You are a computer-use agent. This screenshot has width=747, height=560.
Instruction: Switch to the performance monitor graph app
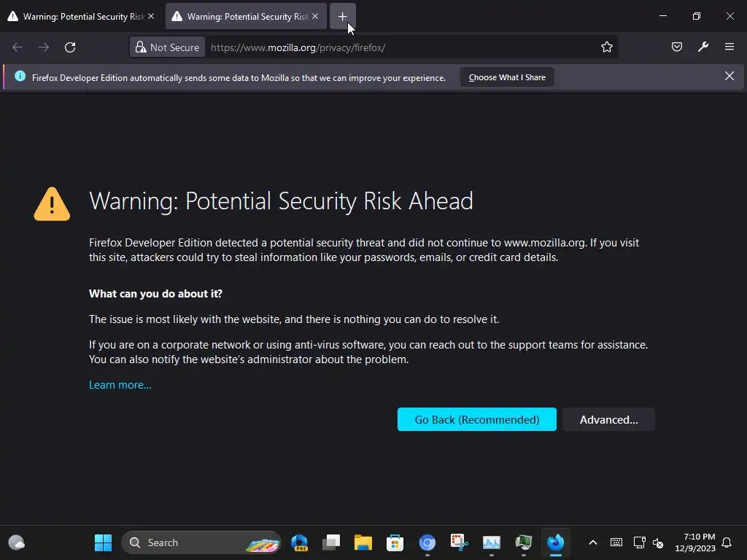491,542
